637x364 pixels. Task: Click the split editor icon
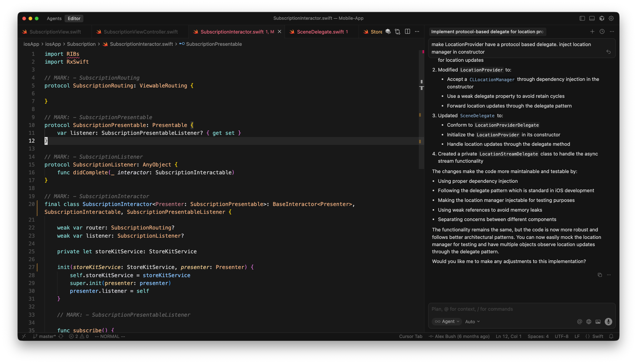coord(408,31)
